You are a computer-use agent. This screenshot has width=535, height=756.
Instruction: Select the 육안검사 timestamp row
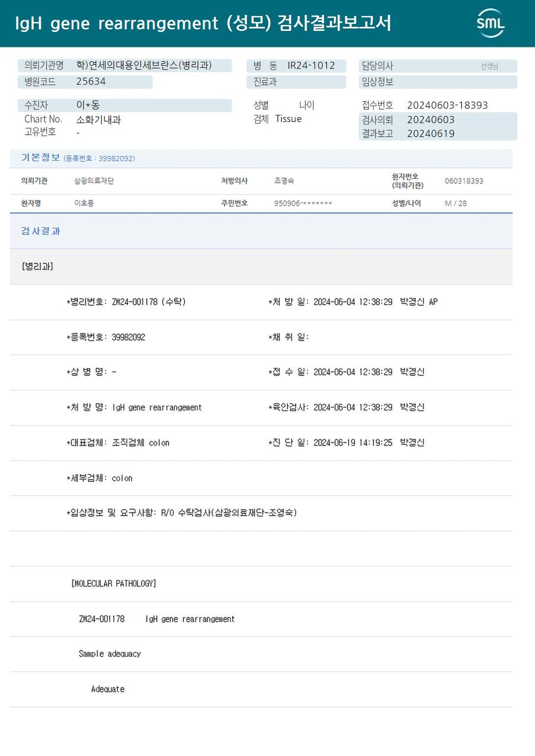pos(346,407)
